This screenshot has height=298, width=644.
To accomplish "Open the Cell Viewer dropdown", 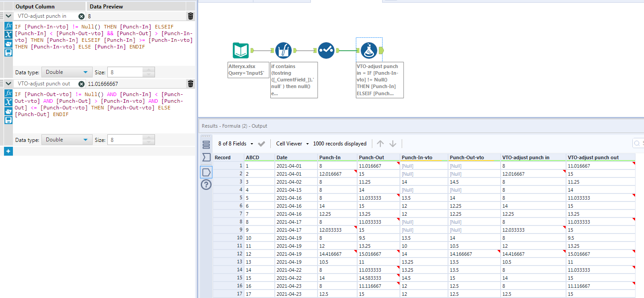I will (x=307, y=144).
